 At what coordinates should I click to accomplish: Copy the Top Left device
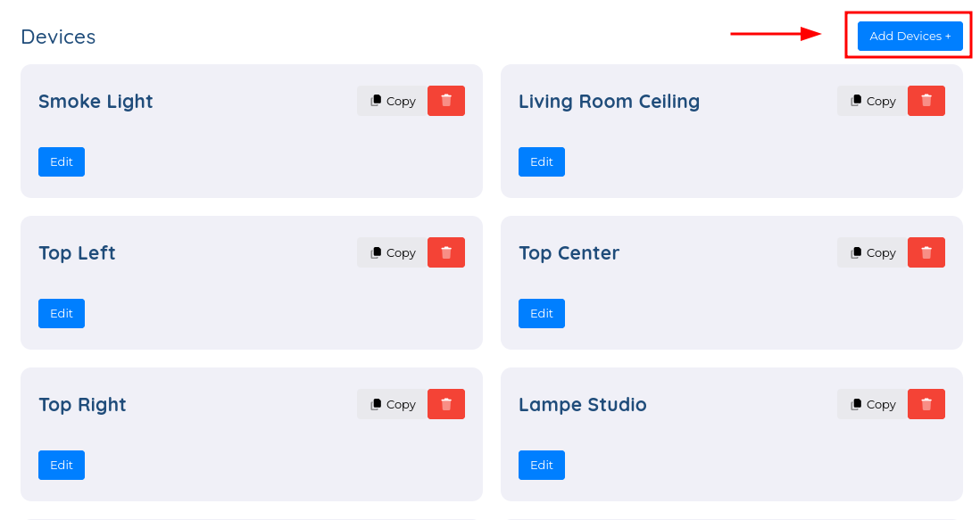[392, 252]
